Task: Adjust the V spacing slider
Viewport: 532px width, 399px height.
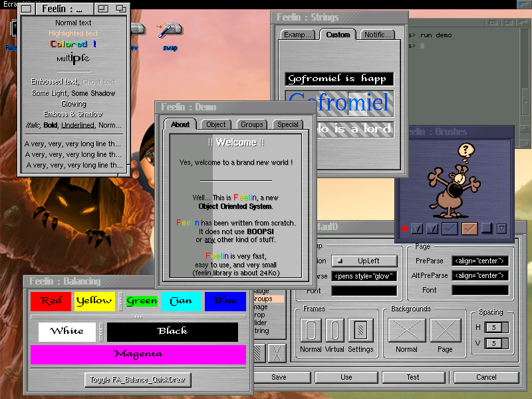Action: pos(496,343)
